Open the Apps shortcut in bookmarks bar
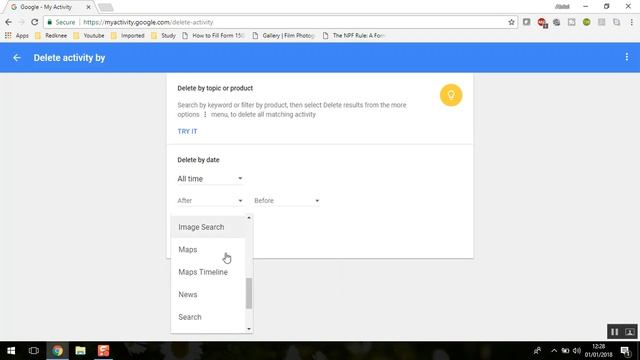 [x=17, y=36]
